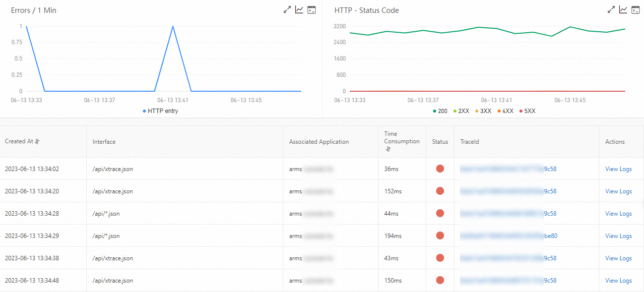
Task: Toggle the HTTP entry legend series
Action: (160, 111)
